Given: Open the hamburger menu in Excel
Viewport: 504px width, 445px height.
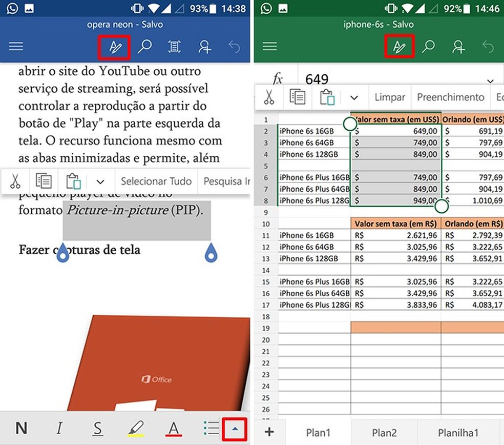Looking at the screenshot, I should 269,47.
